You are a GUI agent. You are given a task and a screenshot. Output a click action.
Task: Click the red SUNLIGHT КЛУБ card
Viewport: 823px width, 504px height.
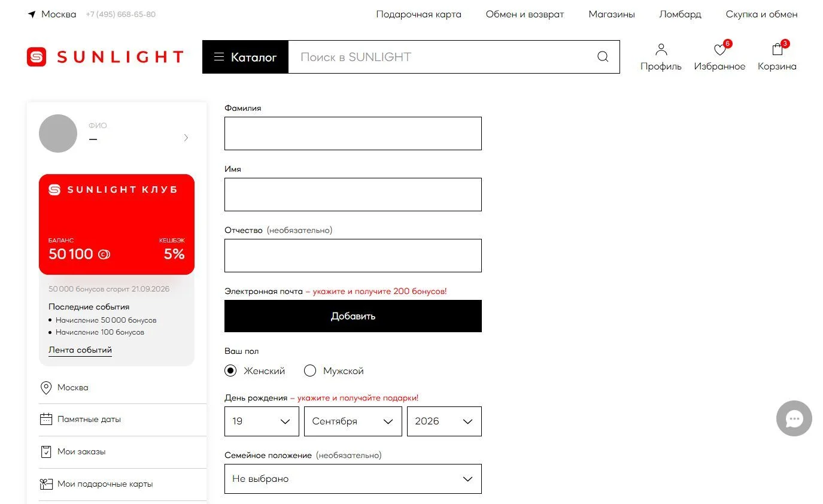tap(117, 224)
